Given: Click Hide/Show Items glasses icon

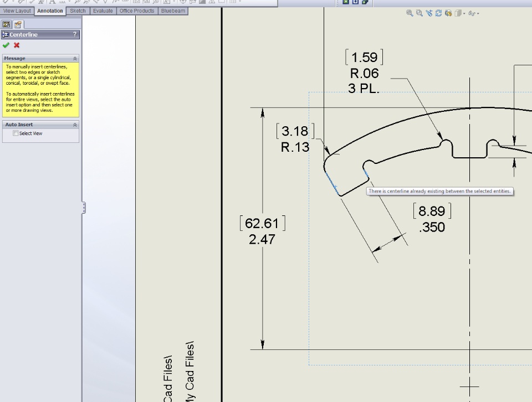Looking at the screenshot, I should pyautogui.click(x=472, y=13).
